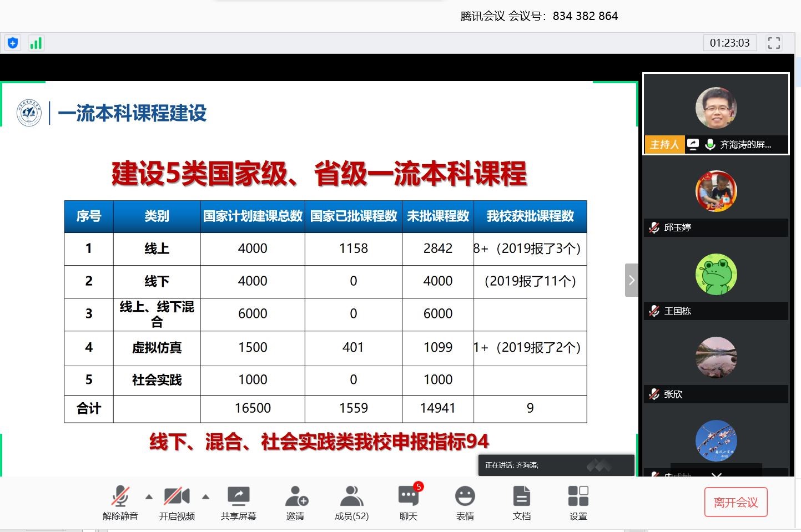Image resolution: width=801 pixels, height=532 pixels.
Task: Expand audio options arrow beside microphone
Action: coord(149,496)
